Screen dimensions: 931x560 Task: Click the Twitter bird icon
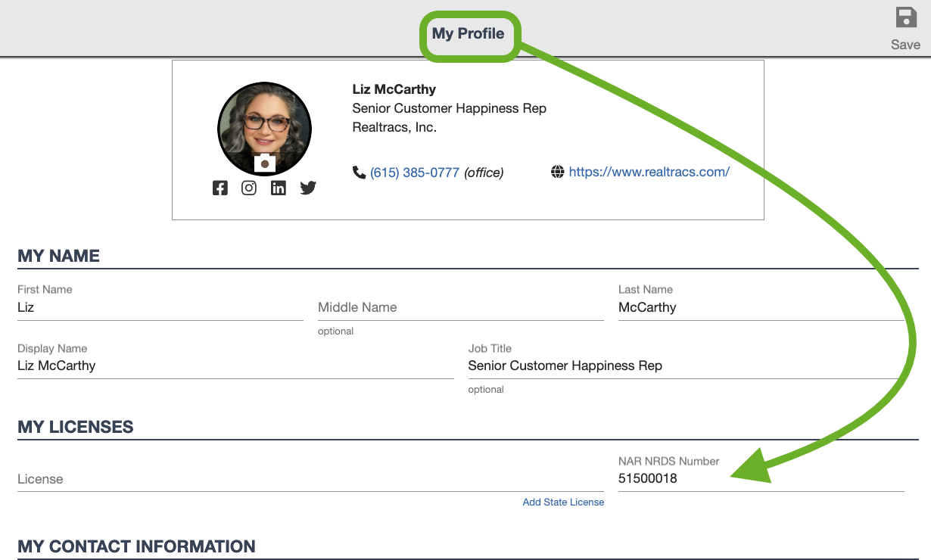point(307,188)
